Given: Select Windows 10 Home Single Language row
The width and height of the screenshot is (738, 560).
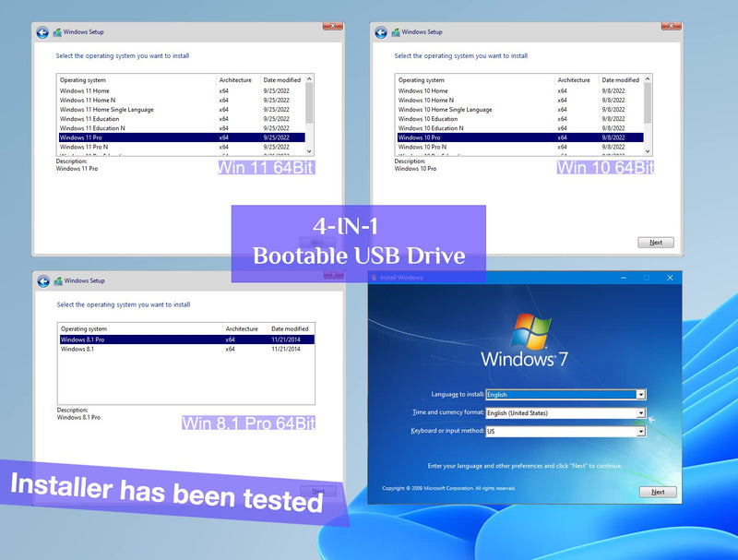Looking at the screenshot, I should (520, 110).
